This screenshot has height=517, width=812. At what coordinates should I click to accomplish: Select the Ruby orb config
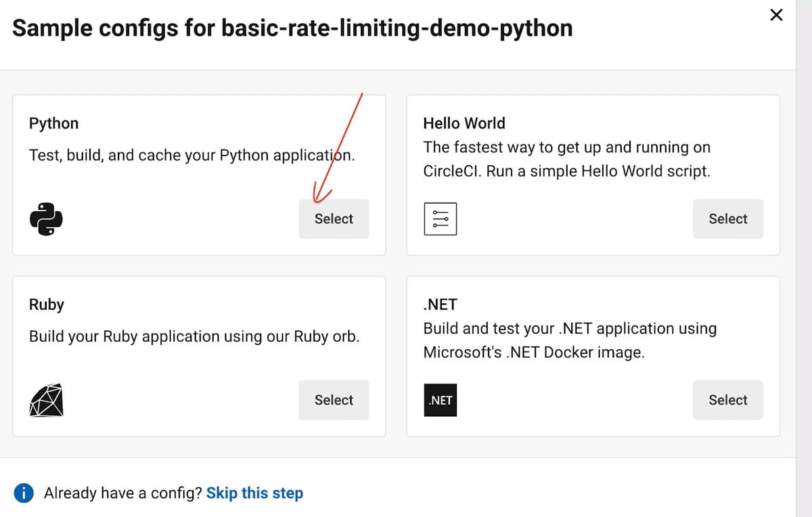click(x=334, y=400)
